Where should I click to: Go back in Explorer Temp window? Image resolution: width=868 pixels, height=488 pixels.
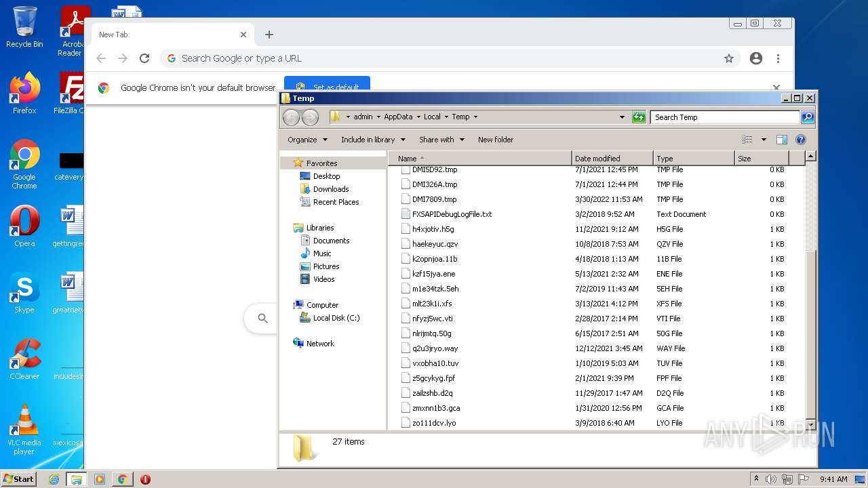[x=292, y=117]
